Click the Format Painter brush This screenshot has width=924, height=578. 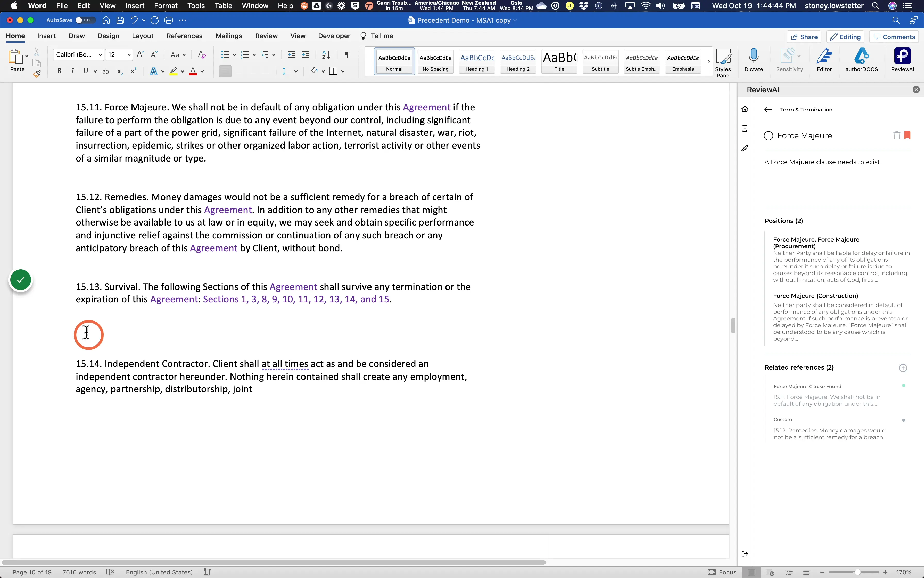tap(37, 74)
